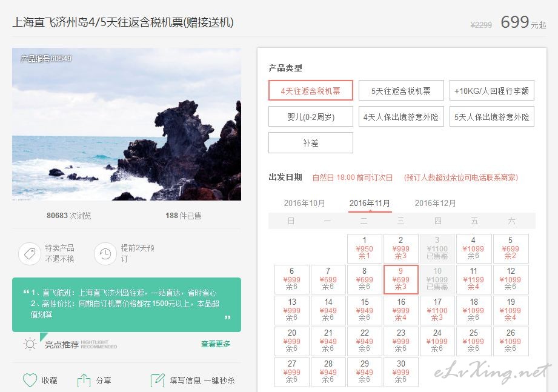Viewport: 558px width, 392px height.
Task: Select November 1 at ¥950
Action: (x=364, y=248)
